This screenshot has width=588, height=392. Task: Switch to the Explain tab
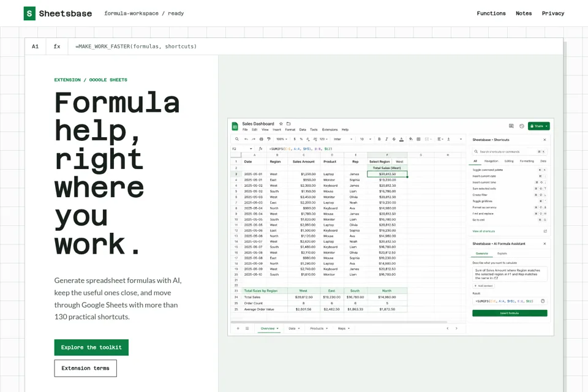point(502,254)
